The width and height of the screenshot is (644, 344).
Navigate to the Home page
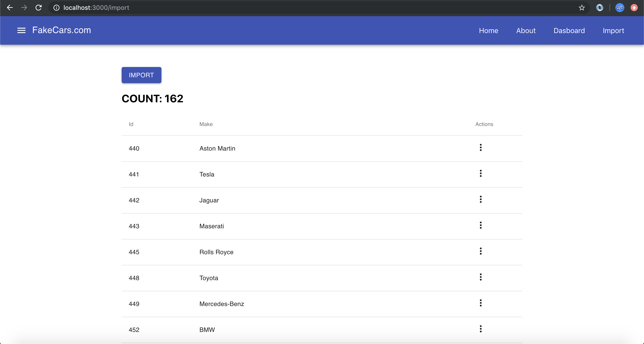[489, 30]
